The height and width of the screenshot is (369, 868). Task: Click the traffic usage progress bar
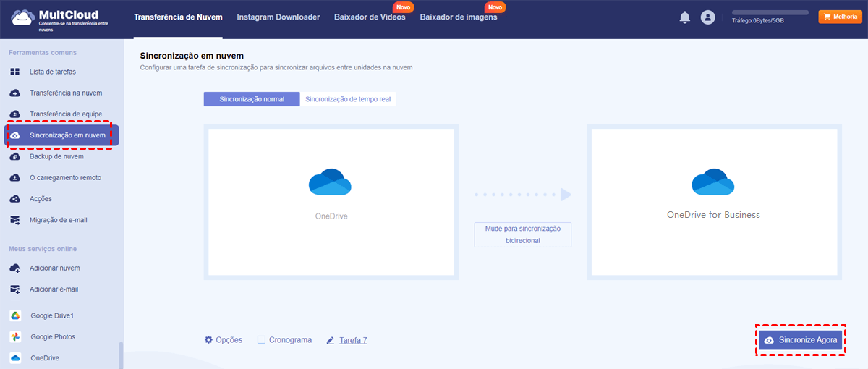point(770,12)
